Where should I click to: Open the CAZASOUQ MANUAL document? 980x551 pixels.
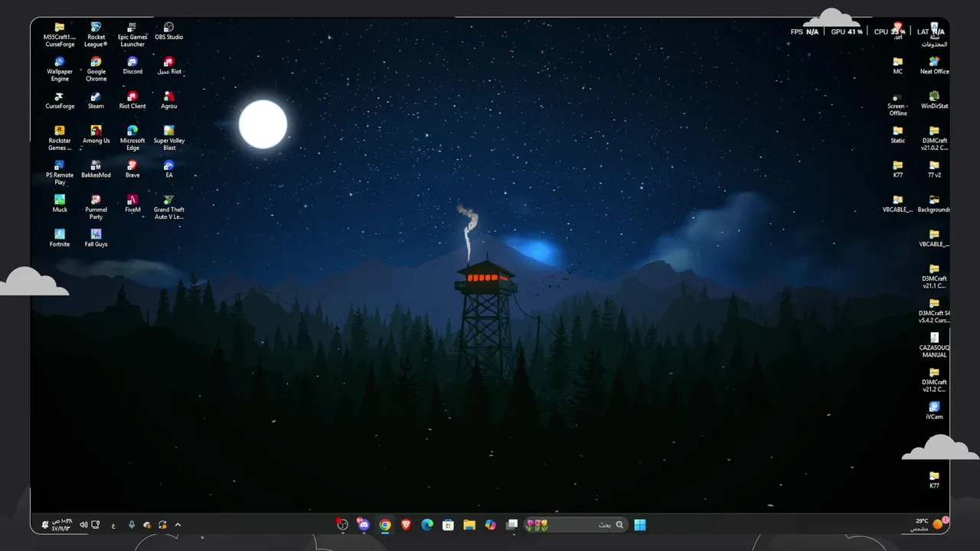point(934,345)
